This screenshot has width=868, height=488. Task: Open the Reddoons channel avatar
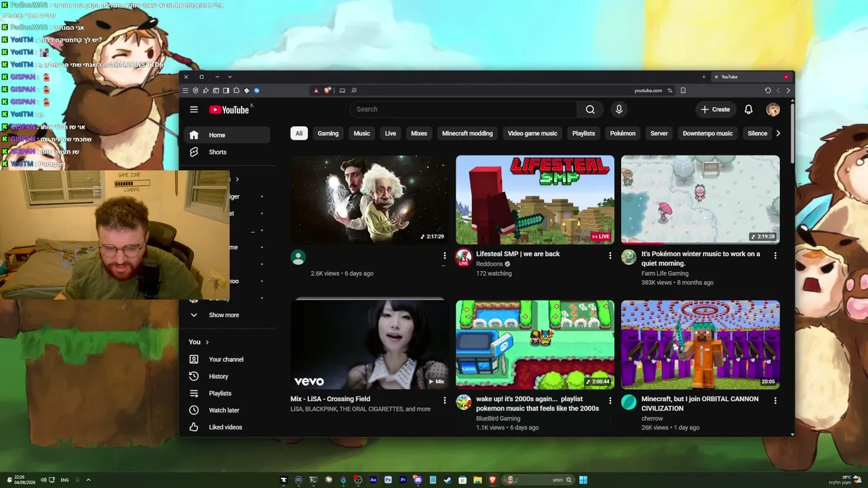click(464, 258)
